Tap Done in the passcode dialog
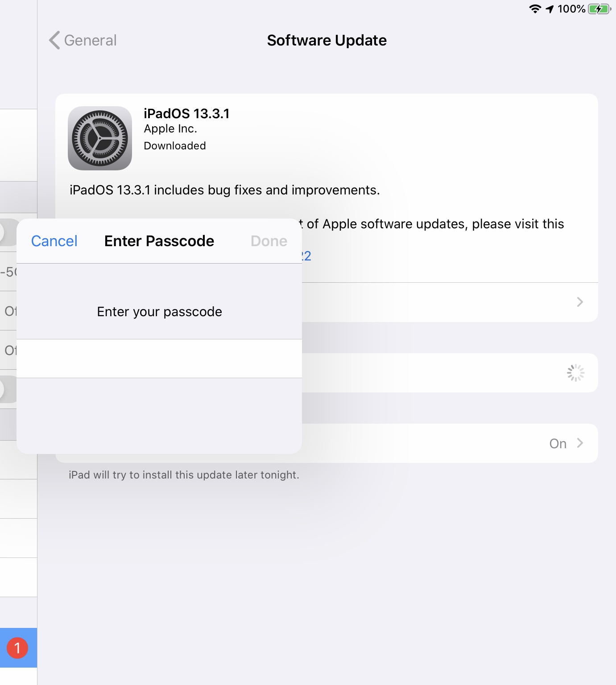Viewport: 616px width, 685px height. point(269,241)
